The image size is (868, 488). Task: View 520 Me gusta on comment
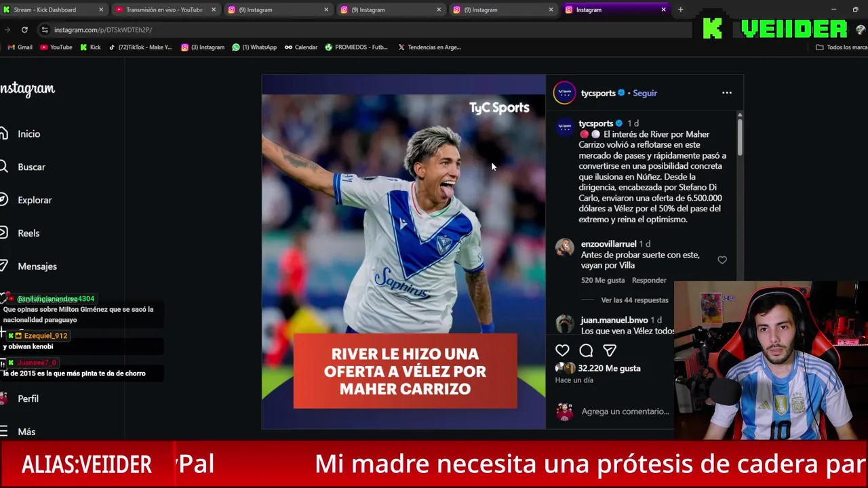pos(603,280)
